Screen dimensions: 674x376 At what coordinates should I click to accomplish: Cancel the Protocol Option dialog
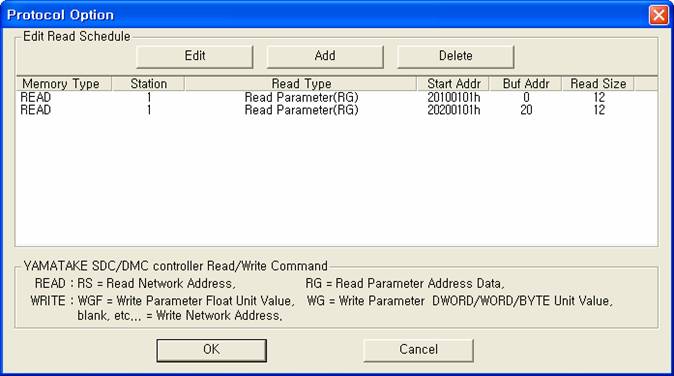(x=418, y=350)
